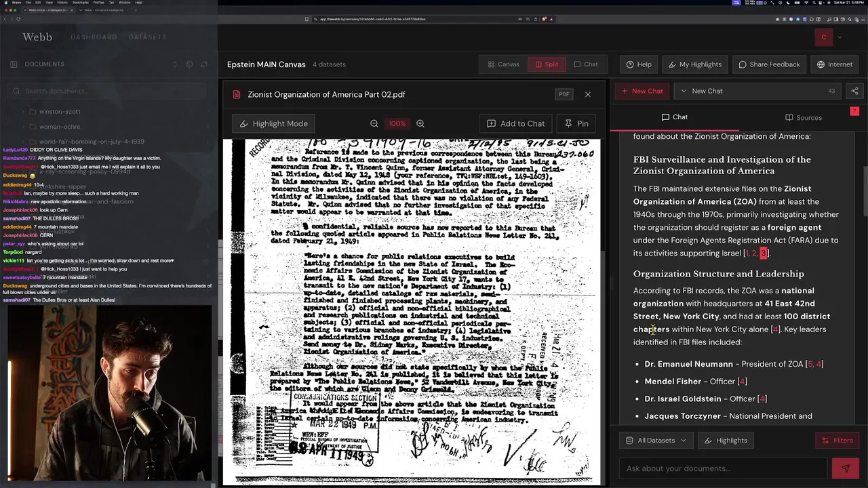Pin the current document
868x488 pixels.
click(x=576, y=123)
